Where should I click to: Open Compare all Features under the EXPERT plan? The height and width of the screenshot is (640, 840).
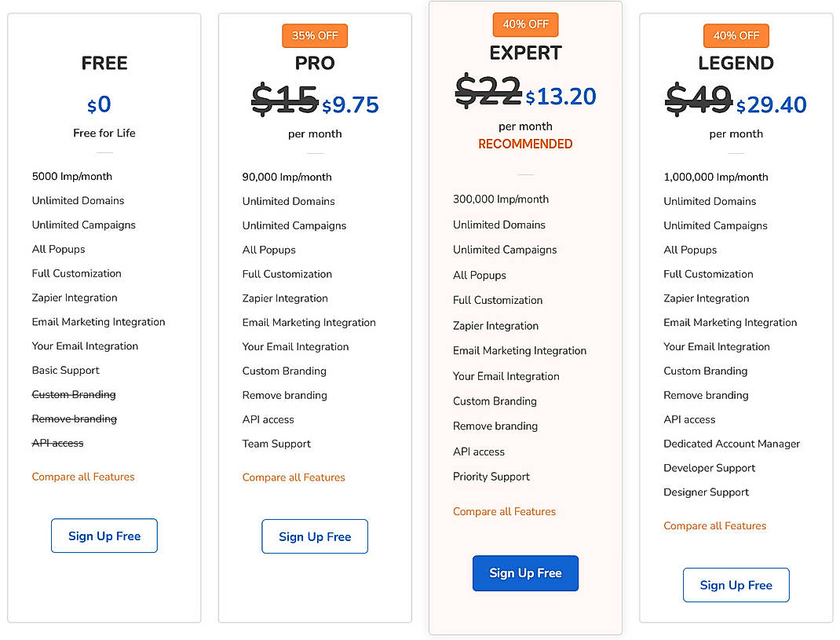(505, 511)
